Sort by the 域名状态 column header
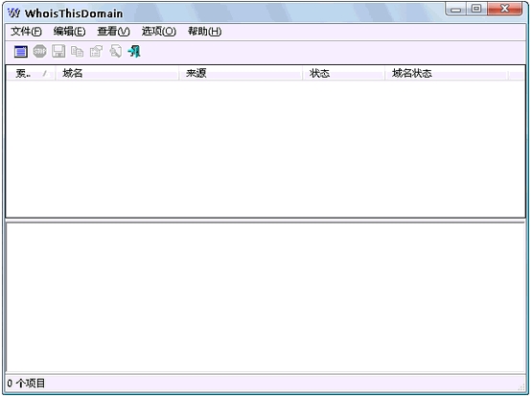Image resolution: width=532 pixels, height=397 pixels. coord(446,73)
